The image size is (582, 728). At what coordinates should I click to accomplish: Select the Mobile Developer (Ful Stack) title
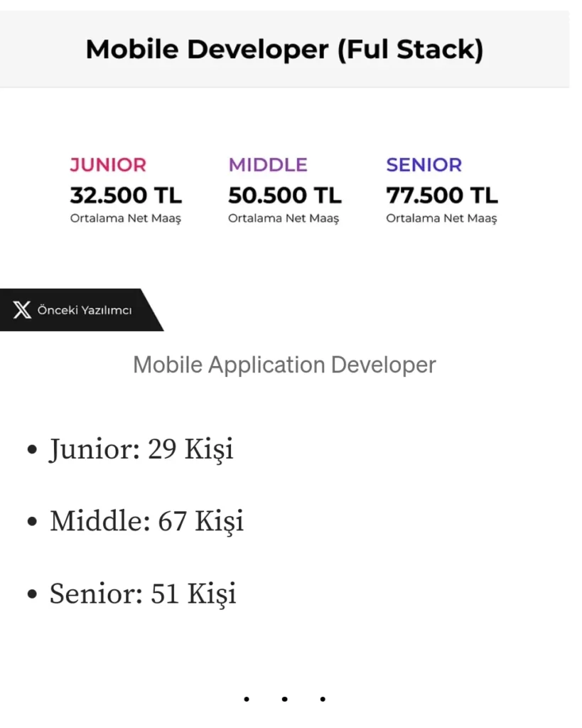(284, 50)
